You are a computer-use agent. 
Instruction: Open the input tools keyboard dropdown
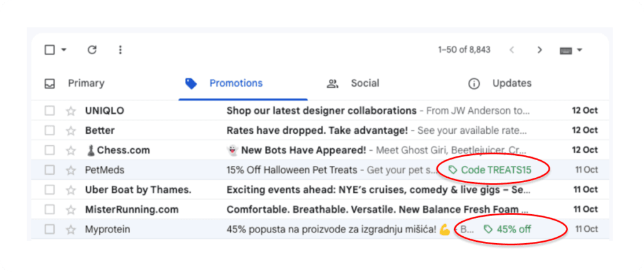(x=570, y=50)
